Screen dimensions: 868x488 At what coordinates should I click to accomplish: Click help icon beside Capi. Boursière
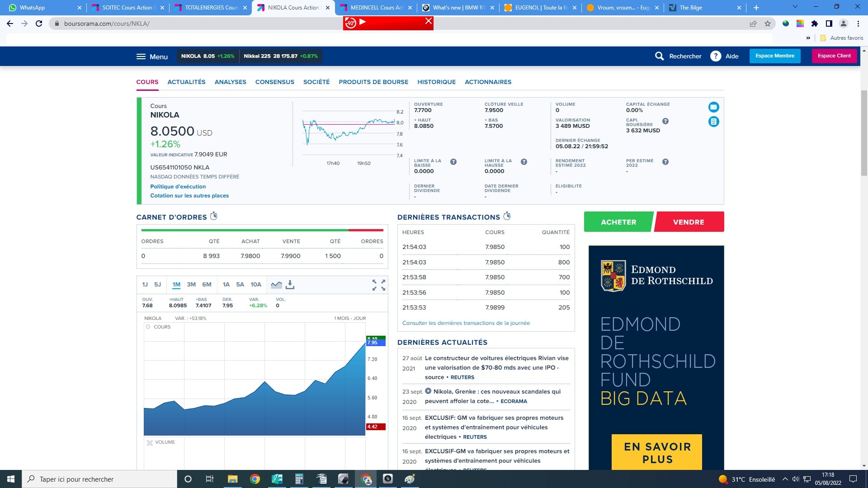tap(665, 121)
